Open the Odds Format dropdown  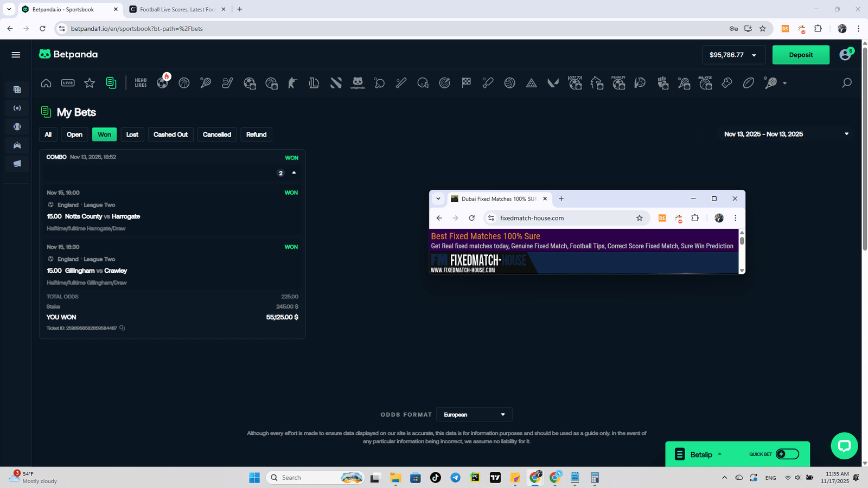pyautogui.click(x=474, y=414)
